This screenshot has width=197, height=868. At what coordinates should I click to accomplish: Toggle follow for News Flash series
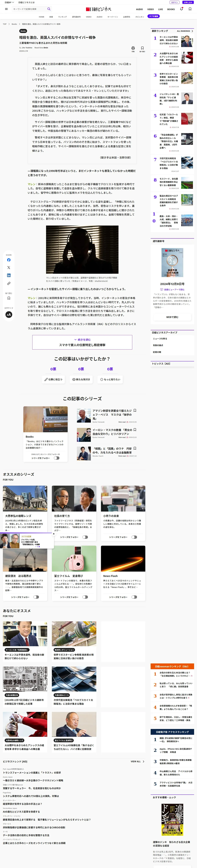pyautogui.click(x=134, y=597)
